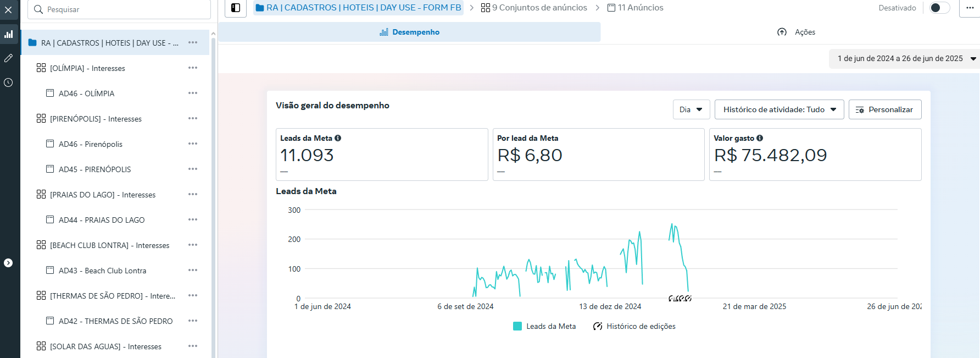Click the Pesquisar search field
980x358 pixels.
point(119,9)
